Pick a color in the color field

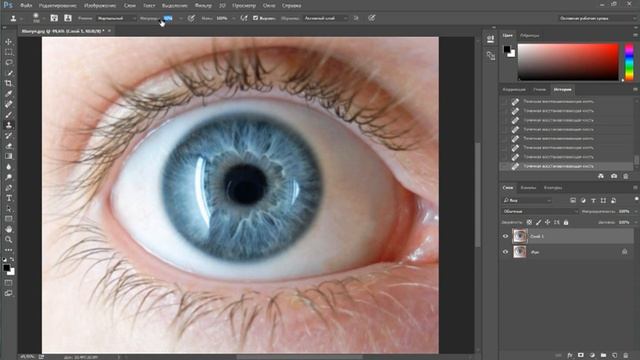click(x=568, y=62)
